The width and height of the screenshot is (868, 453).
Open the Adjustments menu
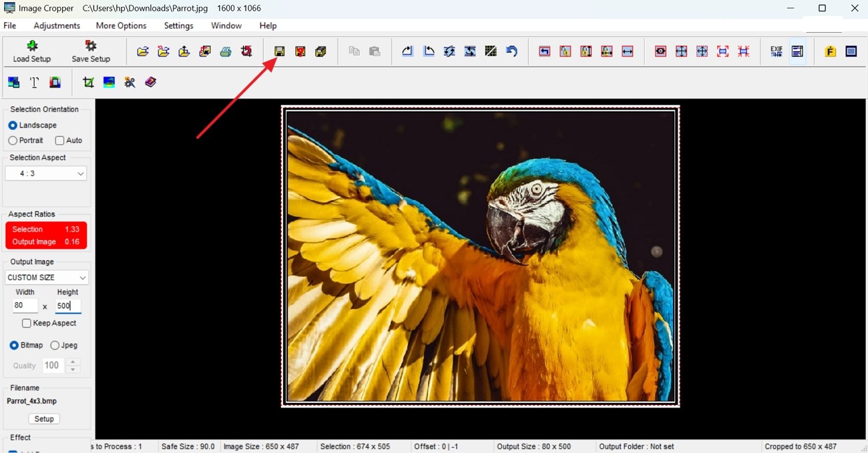(57, 25)
